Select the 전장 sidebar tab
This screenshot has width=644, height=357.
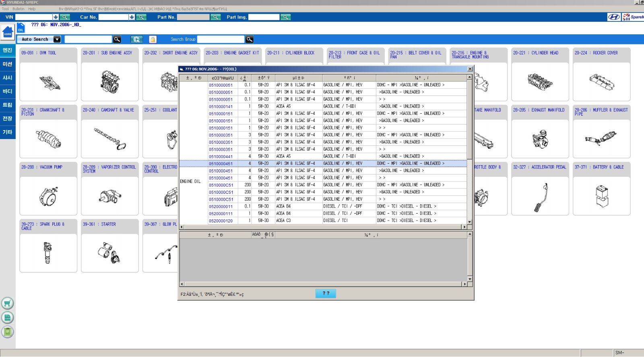(8, 118)
